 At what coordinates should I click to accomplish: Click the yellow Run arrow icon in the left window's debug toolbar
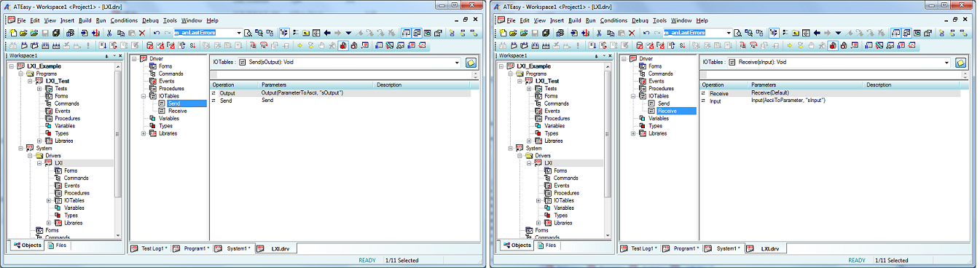point(299,45)
